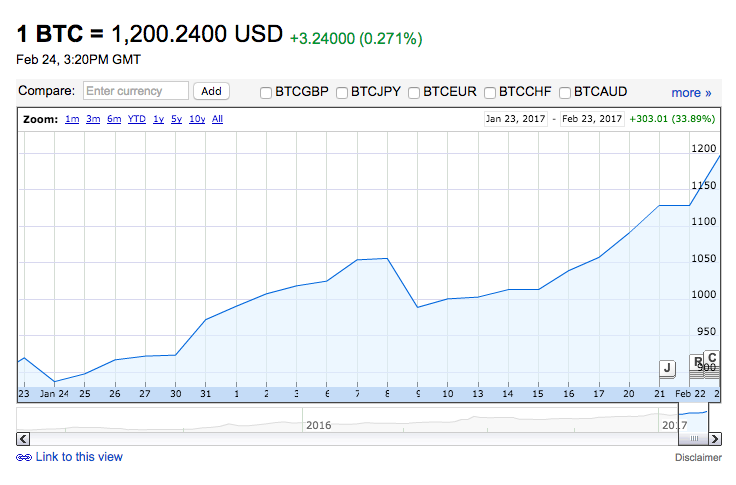Open Link to this view
This screenshot has width=736, height=485.
point(79,457)
